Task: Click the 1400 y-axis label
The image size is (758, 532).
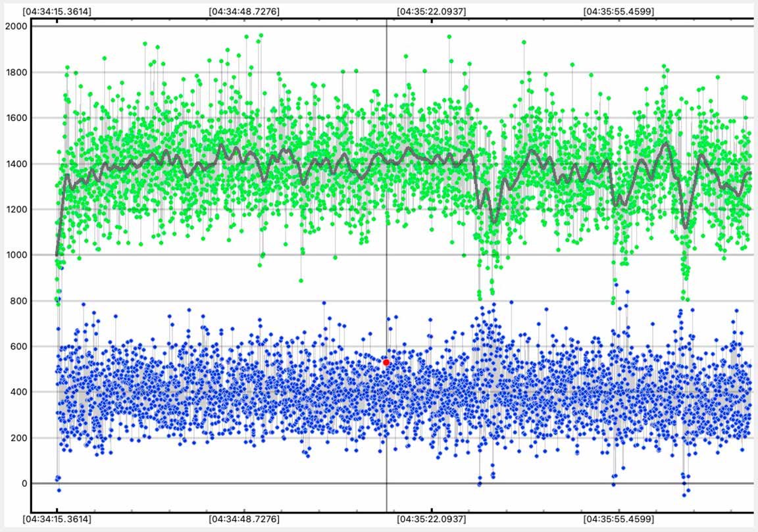Action: click(15, 164)
